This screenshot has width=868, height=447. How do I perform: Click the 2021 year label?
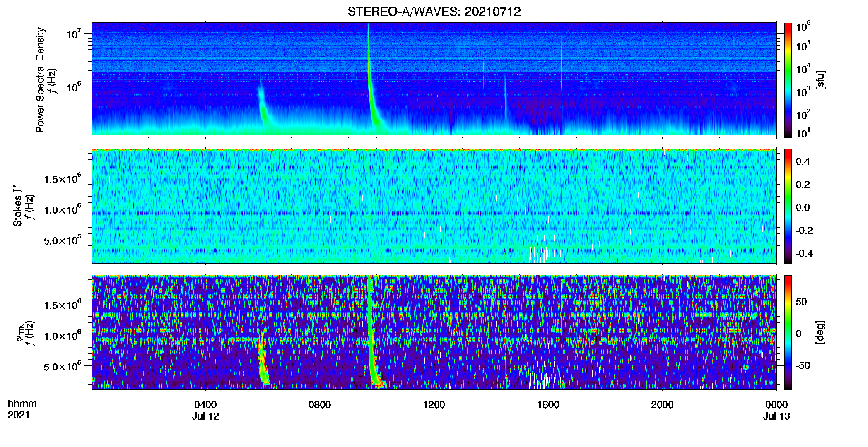click(x=19, y=415)
